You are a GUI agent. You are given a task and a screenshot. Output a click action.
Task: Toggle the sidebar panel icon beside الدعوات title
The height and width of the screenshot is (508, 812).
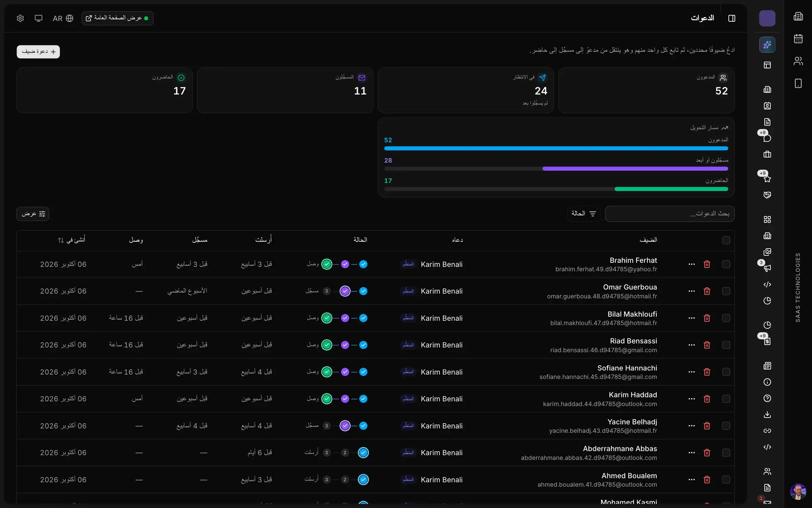tap(732, 18)
